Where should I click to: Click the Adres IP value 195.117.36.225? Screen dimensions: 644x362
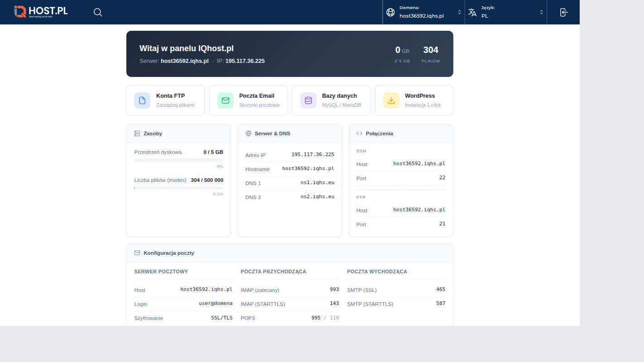tap(313, 155)
